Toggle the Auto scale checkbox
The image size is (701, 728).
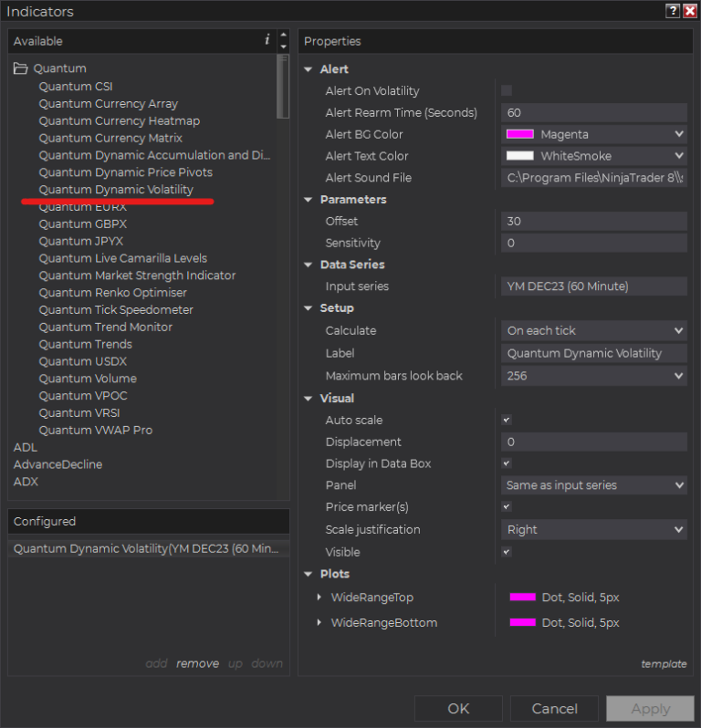[507, 420]
